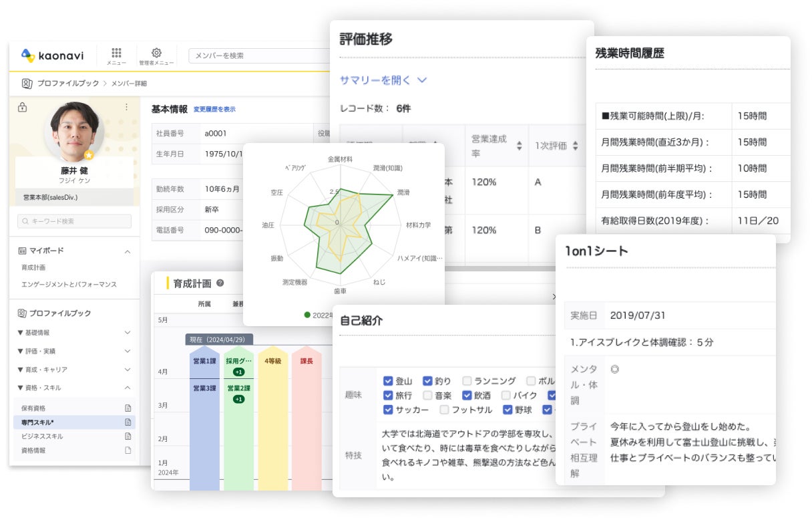Screen dimensions: 812x520
Task: Click the star badge on profile photo
Action: (x=88, y=155)
